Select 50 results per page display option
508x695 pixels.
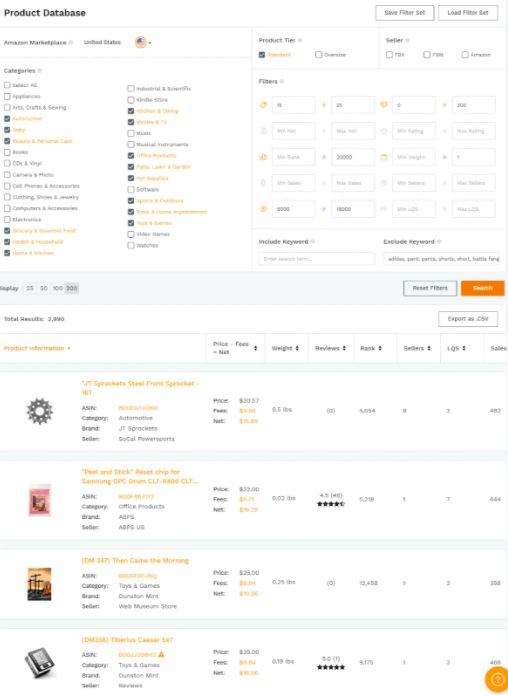pos(43,289)
